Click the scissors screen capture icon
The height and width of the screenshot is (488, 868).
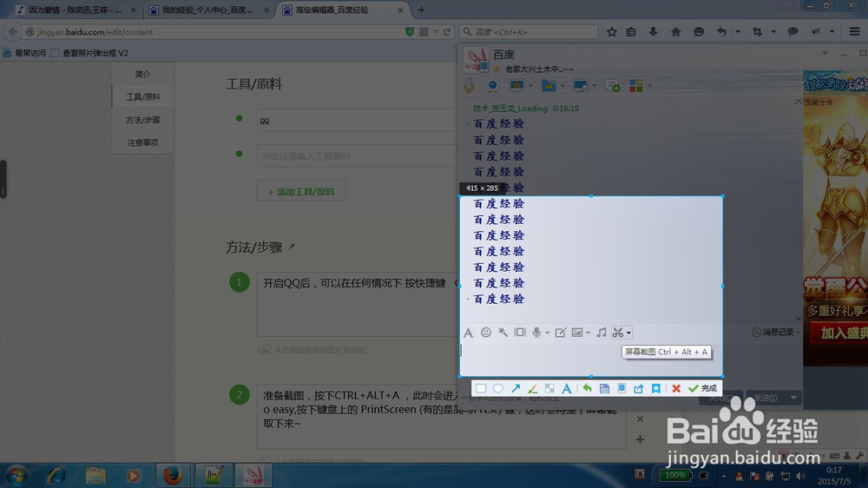618,333
